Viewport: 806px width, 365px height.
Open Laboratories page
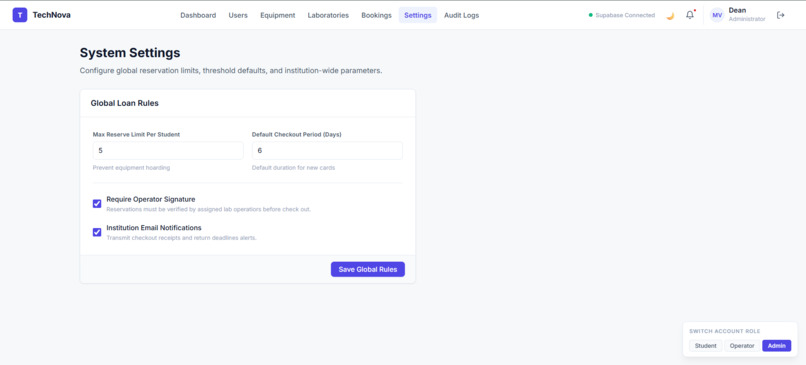click(328, 15)
